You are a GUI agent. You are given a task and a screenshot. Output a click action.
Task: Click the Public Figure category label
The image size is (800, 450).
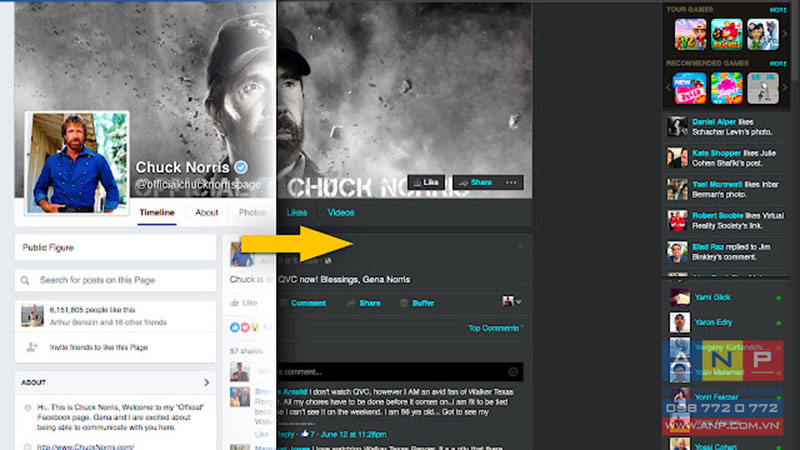pyautogui.click(x=48, y=247)
